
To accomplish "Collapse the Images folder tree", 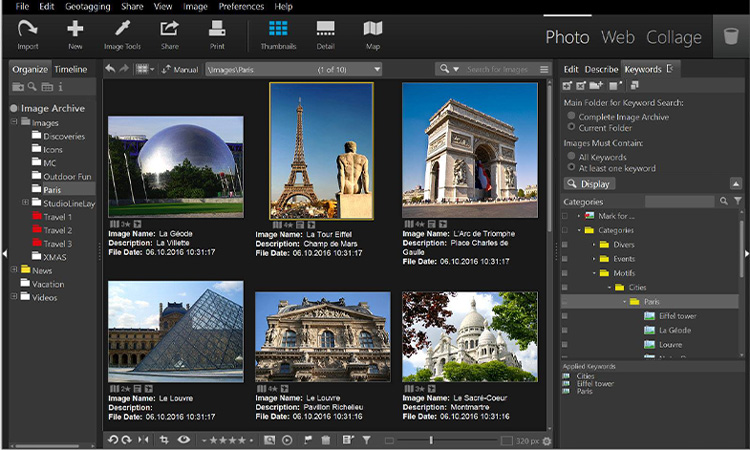I will click(14, 121).
